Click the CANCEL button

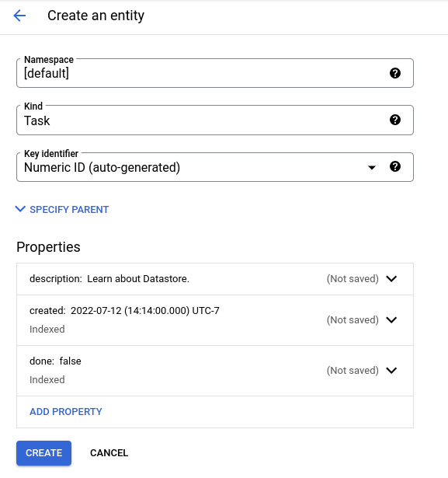click(x=109, y=453)
